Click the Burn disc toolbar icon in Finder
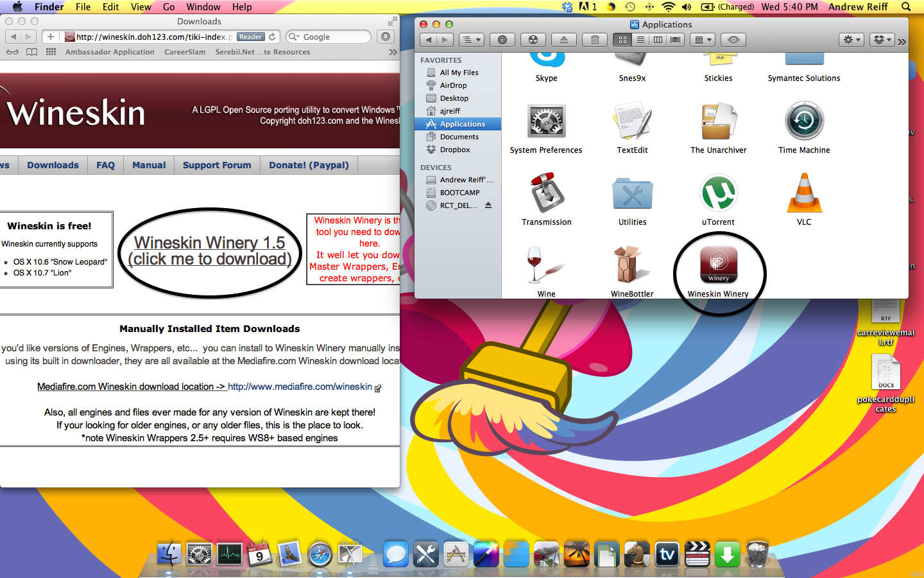 533,40
